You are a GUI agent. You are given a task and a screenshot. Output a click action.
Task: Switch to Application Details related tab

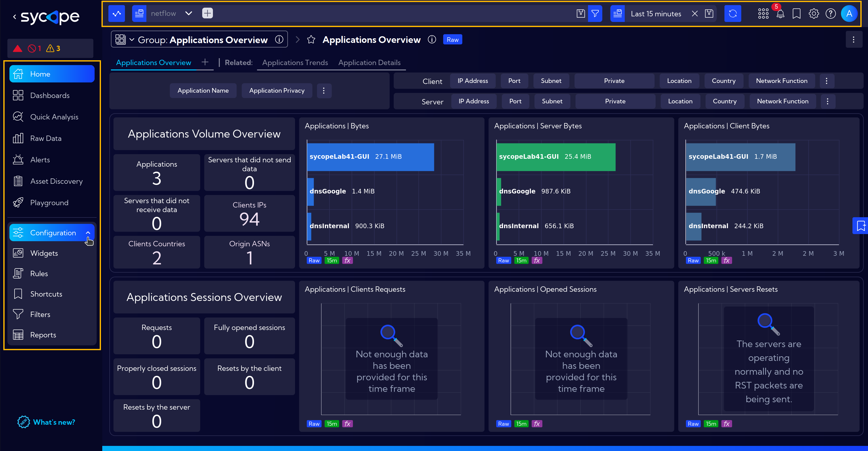[x=369, y=62]
